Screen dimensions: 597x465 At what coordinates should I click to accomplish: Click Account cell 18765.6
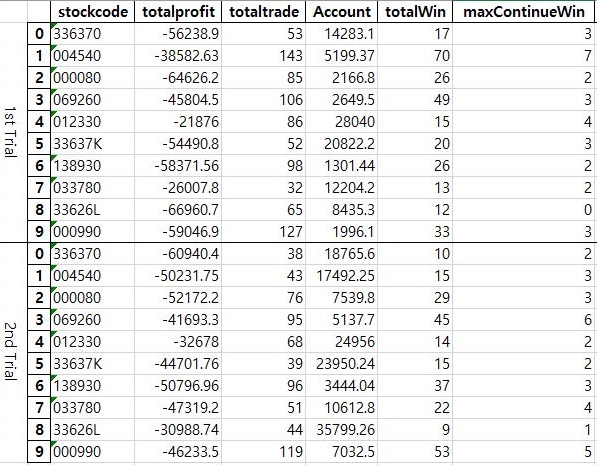point(342,254)
